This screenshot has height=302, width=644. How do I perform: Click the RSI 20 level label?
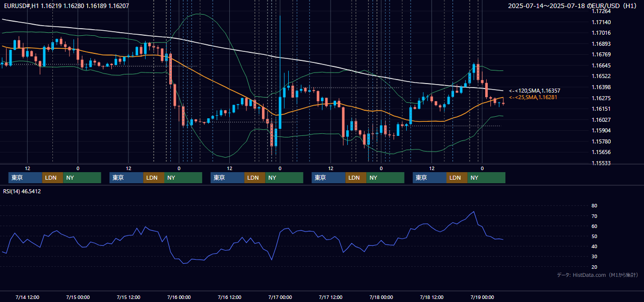(x=595, y=267)
